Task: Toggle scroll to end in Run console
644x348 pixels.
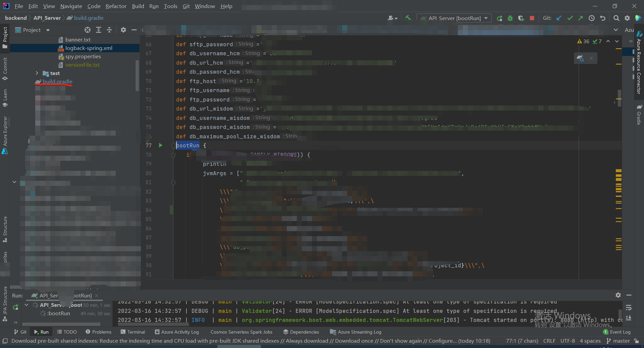Action: click(x=629, y=318)
